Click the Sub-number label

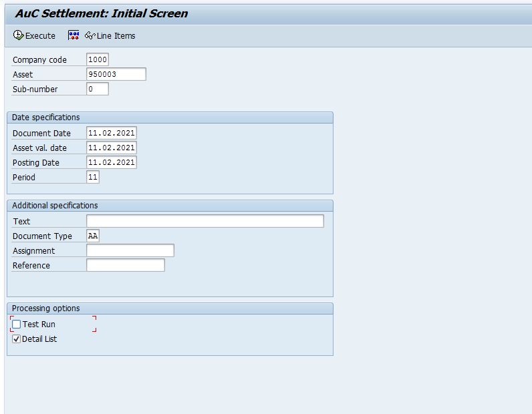tap(35, 89)
